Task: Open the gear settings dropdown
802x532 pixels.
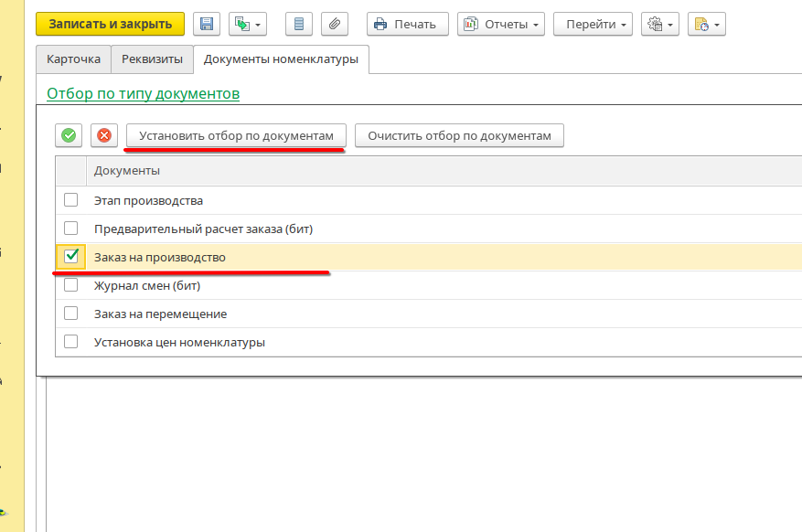Action: coord(659,25)
